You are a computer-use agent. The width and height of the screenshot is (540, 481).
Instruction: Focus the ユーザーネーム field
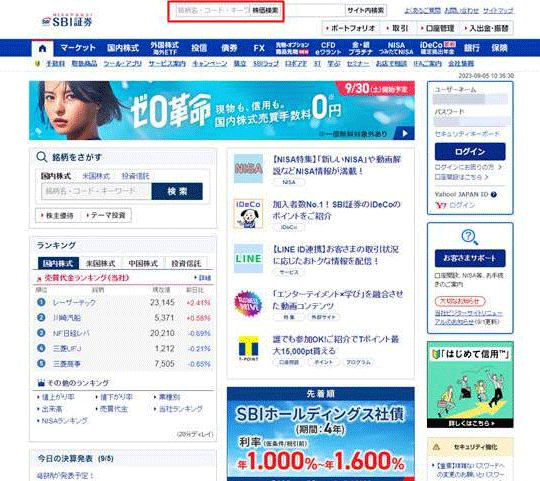(470, 100)
